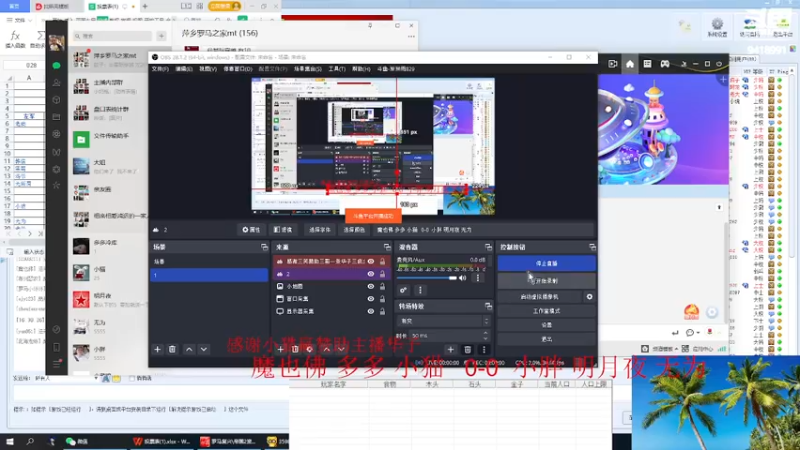Open OBS 编辑(E) menu
Screen dimensions: 800x450
point(184,69)
